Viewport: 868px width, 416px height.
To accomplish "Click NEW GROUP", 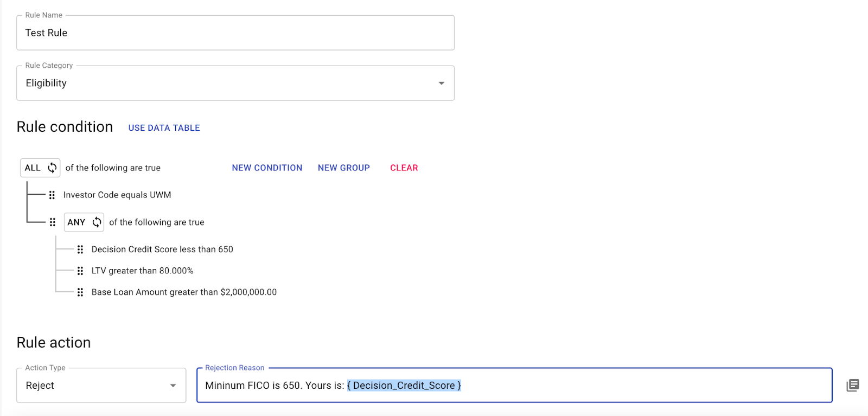I will pos(344,168).
